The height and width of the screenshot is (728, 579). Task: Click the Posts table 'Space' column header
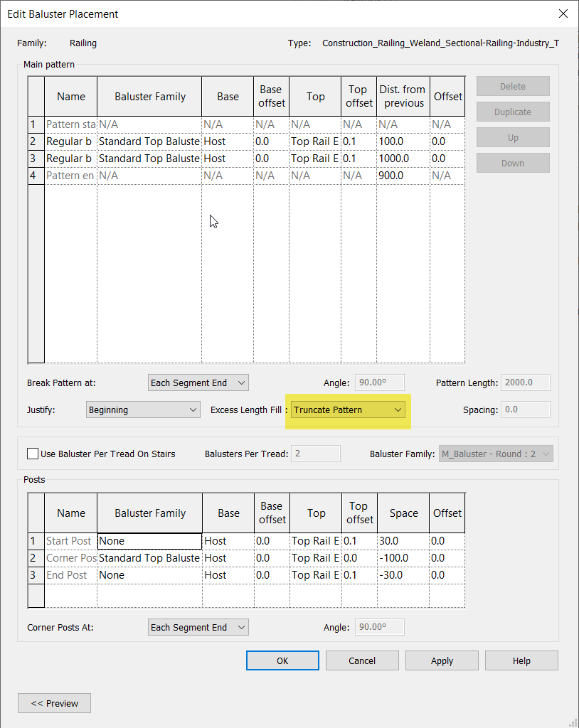(x=403, y=513)
